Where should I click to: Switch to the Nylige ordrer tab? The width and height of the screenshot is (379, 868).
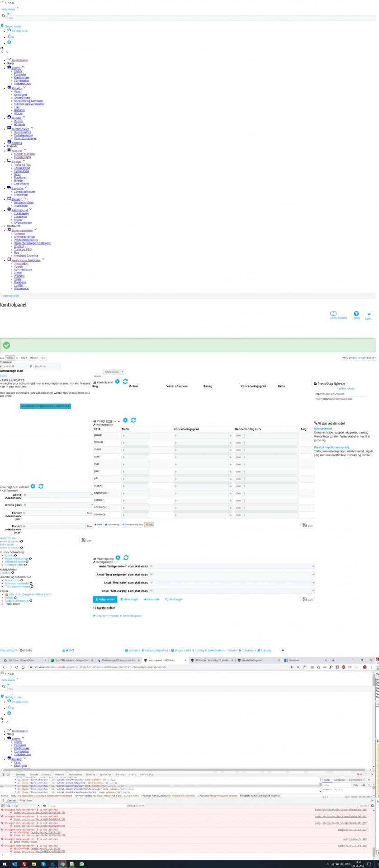[x=105, y=599]
